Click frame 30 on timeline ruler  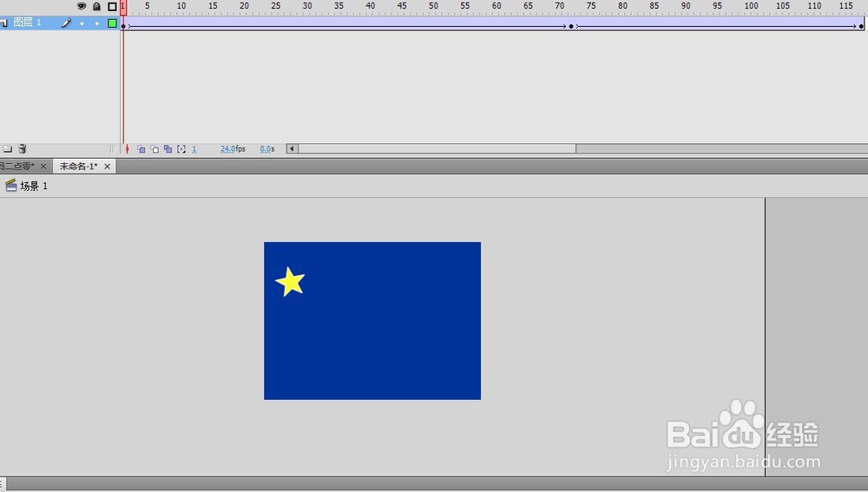[307, 5]
